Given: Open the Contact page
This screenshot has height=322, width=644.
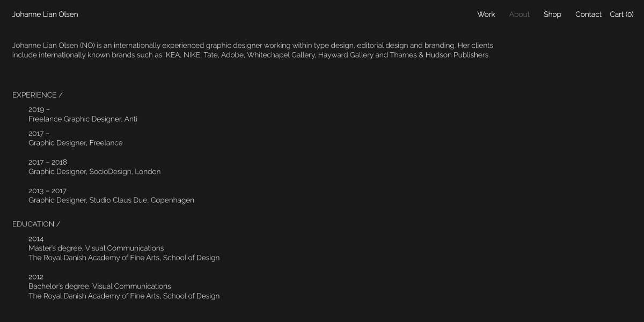Looking at the screenshot, I should [x=588, y=14].
